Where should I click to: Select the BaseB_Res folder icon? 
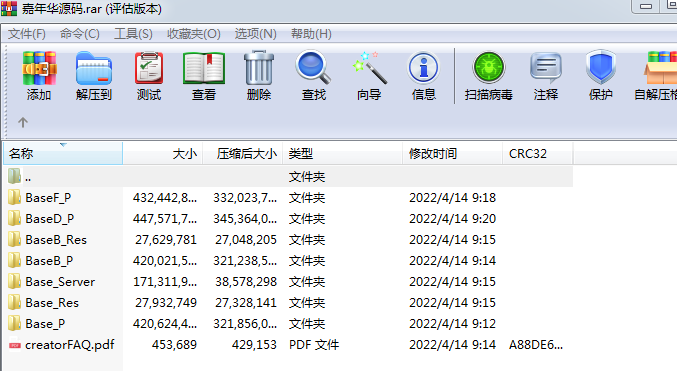pyautogui.click(x=14, y=239)
